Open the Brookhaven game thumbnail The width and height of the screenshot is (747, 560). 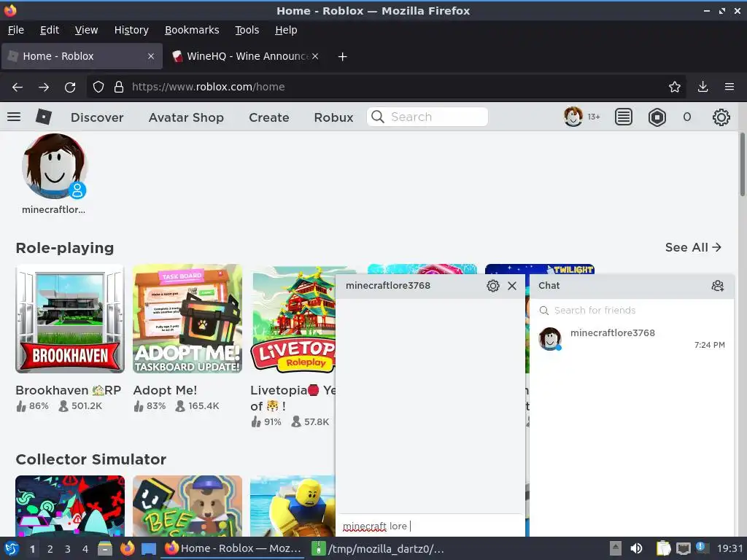[70, 319]
